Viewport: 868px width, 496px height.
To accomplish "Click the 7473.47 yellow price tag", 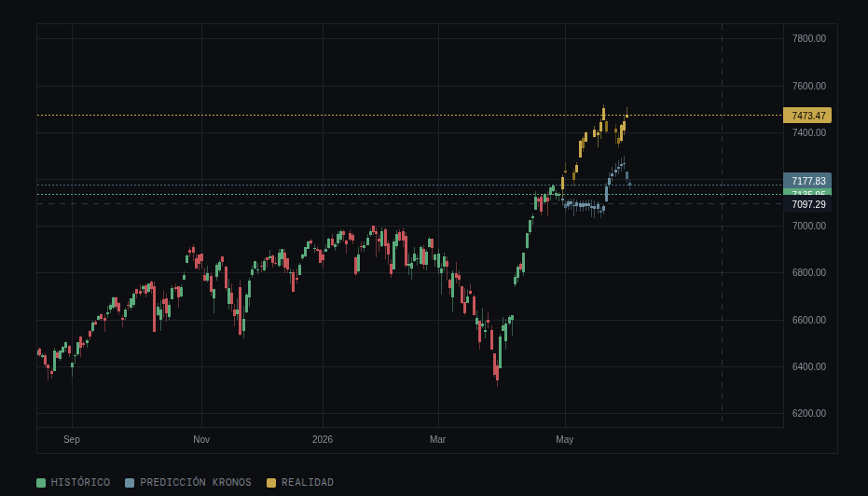I will (807, 116).
